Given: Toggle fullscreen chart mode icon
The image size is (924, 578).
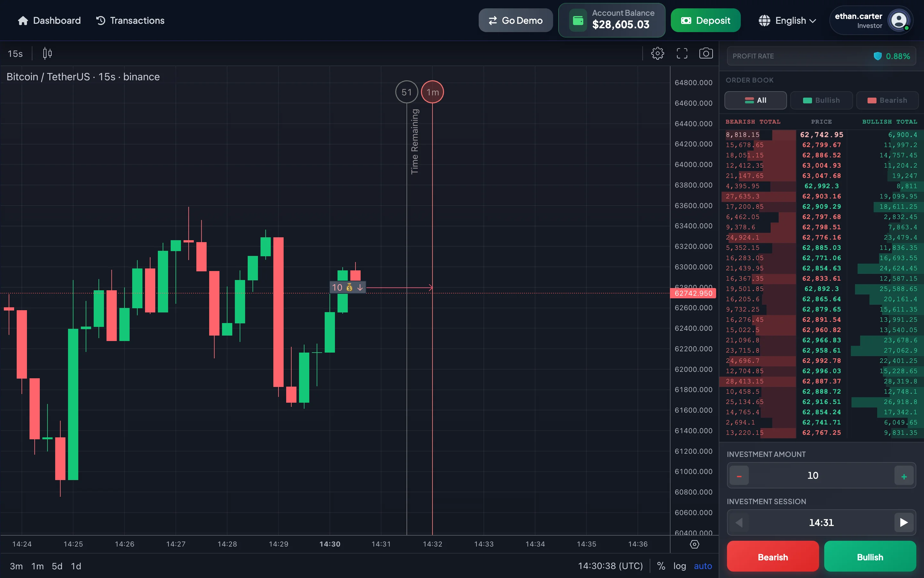Looking at the screenshot, I should (x=682, y=54).
